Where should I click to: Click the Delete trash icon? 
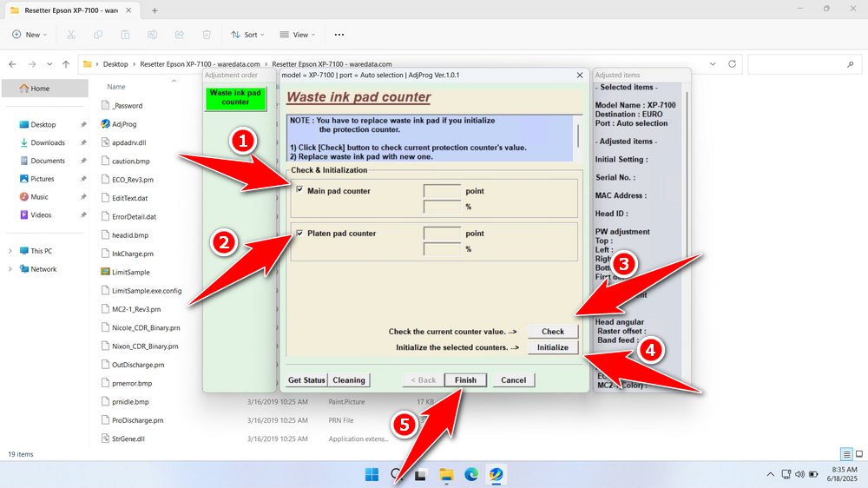pyautogui.click(x=207, y=35)
